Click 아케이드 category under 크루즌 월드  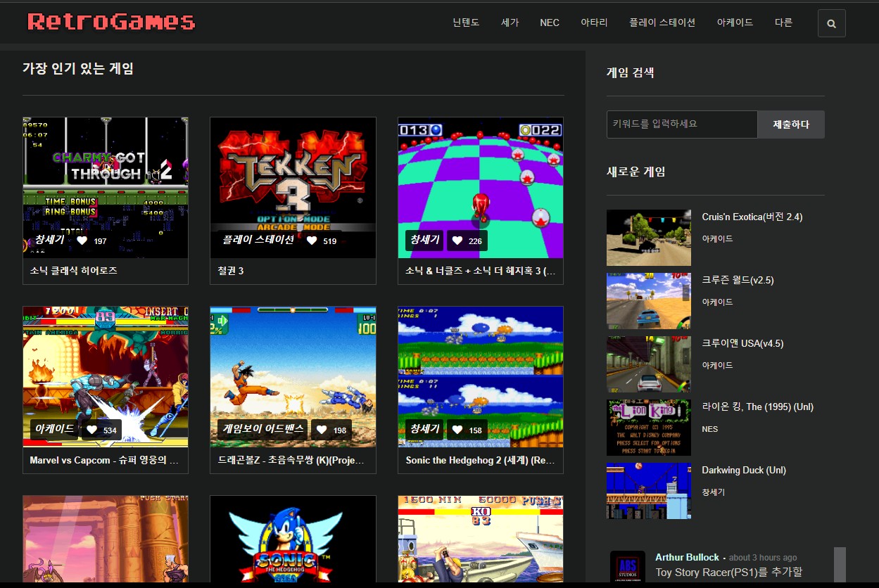pyautogui.click(x=717, y=302)
